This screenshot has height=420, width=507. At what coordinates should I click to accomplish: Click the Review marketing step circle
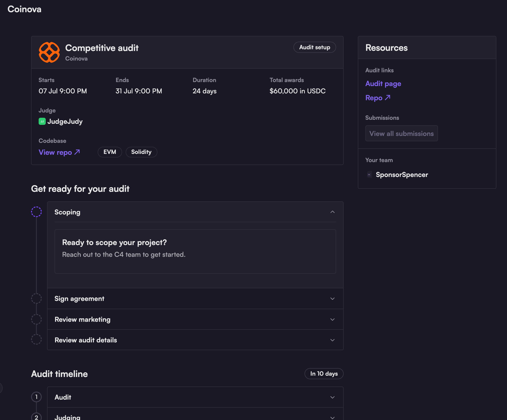(x=36, y=319)
